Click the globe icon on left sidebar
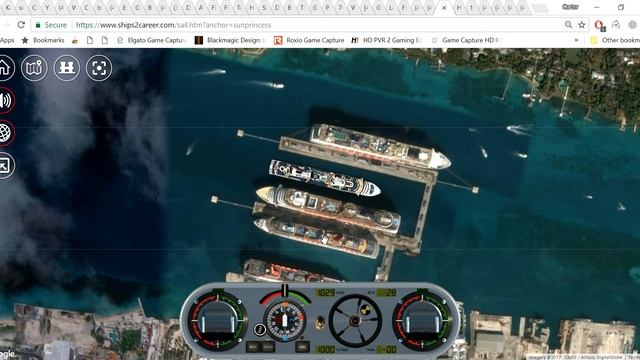 pyautogui.click(x=5, y=133)
